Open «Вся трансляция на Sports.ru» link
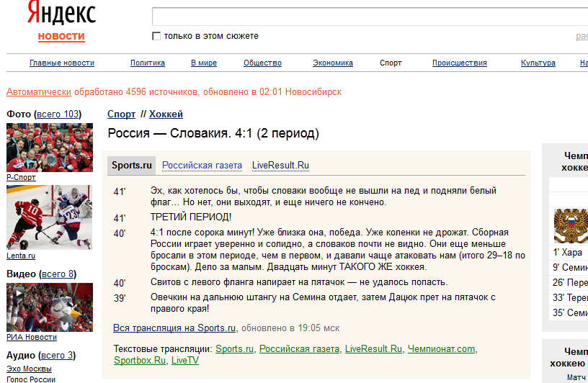This screenshot has height=383, width=588. pos(174,328)
